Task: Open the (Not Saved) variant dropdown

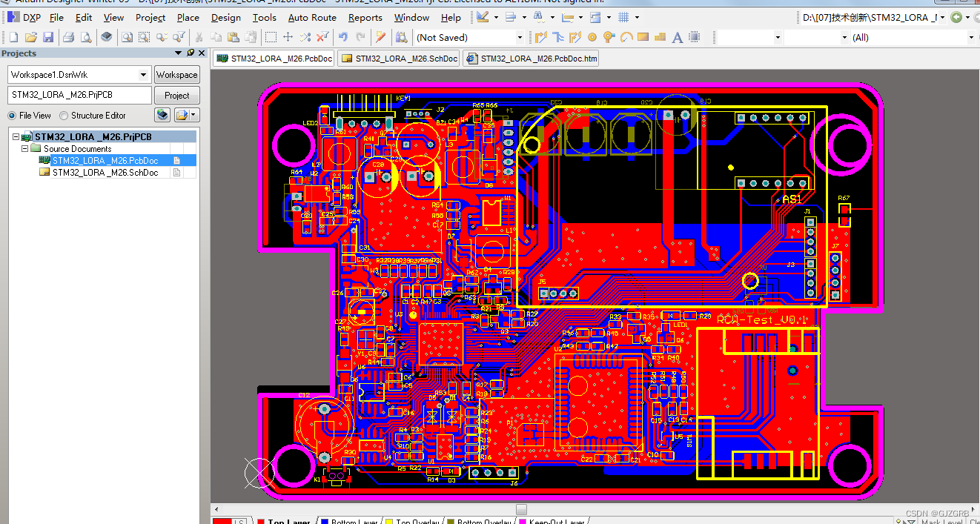Action: (x=521, y=36)
